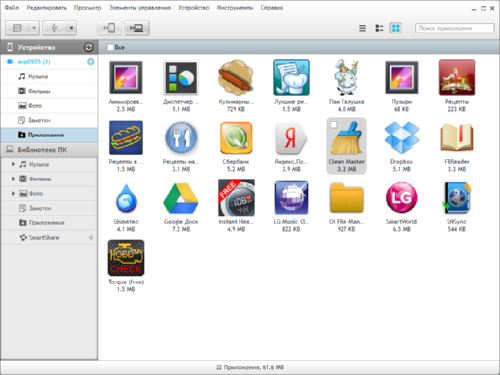Open device Фильмы category
This screenshot has width=500, height=375.
click(x=49, y=91)
